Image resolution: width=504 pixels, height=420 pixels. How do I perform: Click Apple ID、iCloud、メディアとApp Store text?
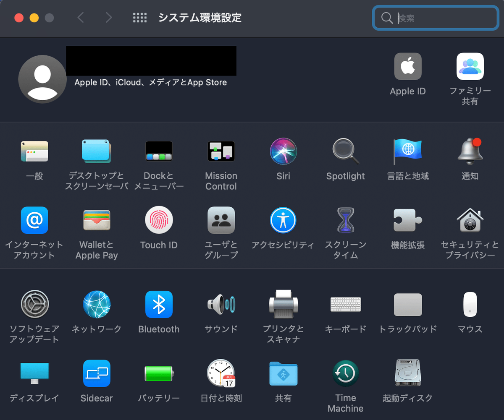coord(151,83)
